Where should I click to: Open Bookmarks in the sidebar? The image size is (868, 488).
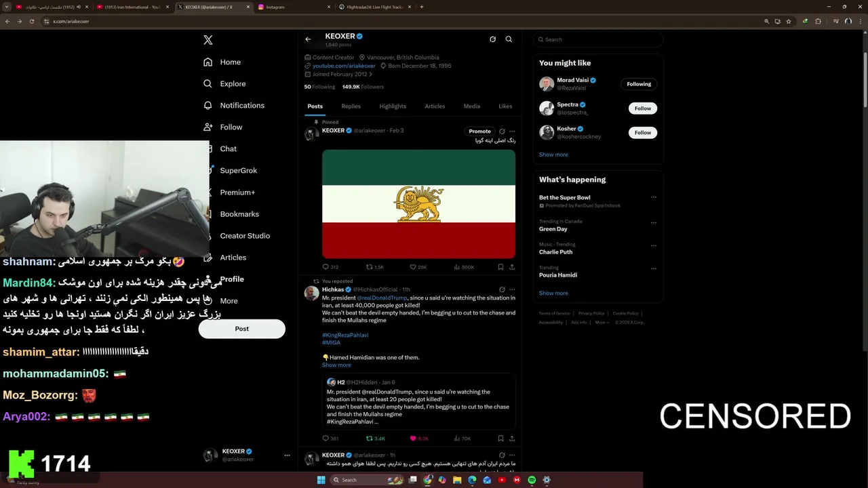[239, 214]
